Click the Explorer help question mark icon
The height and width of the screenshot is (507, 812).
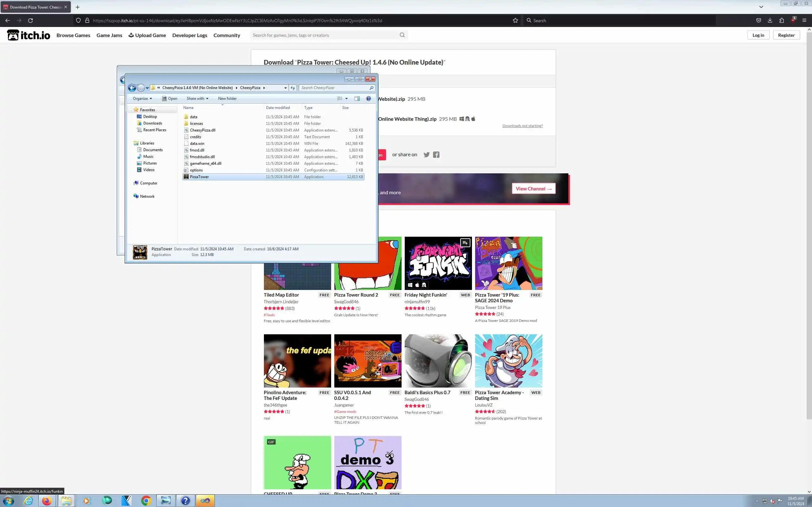(368, 99)
